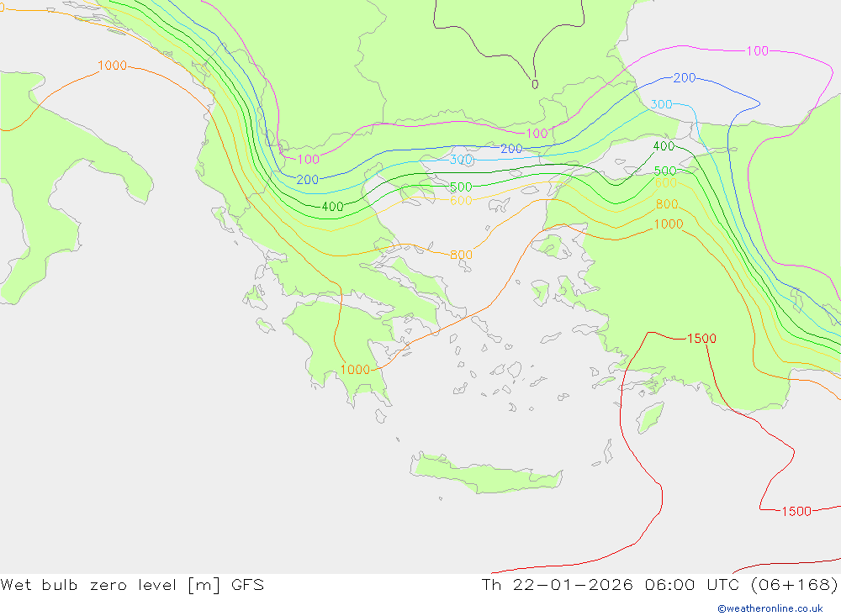
Task: Click the red "1500" label over southwestern Turkey
Action: pyautogui.click(x=701, y=339)
